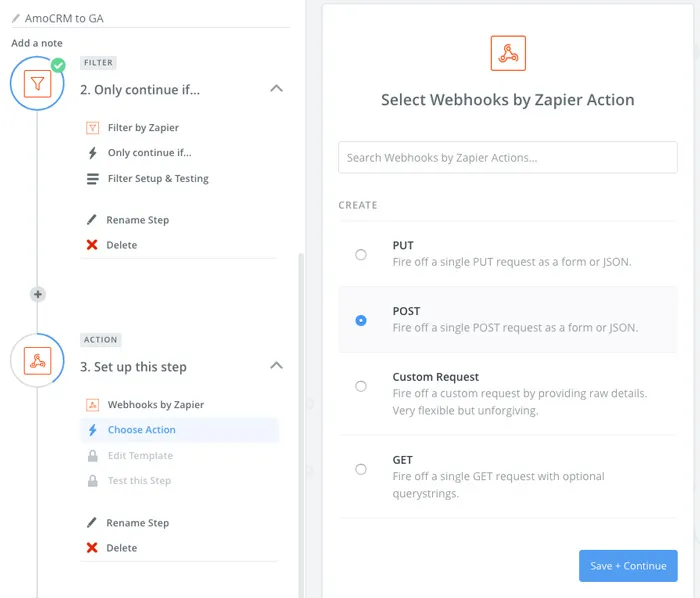This screenshot has height=598, width=700.
Task: Click lines icon beside Filter Setup & Testing
Action: pos(92,179)
